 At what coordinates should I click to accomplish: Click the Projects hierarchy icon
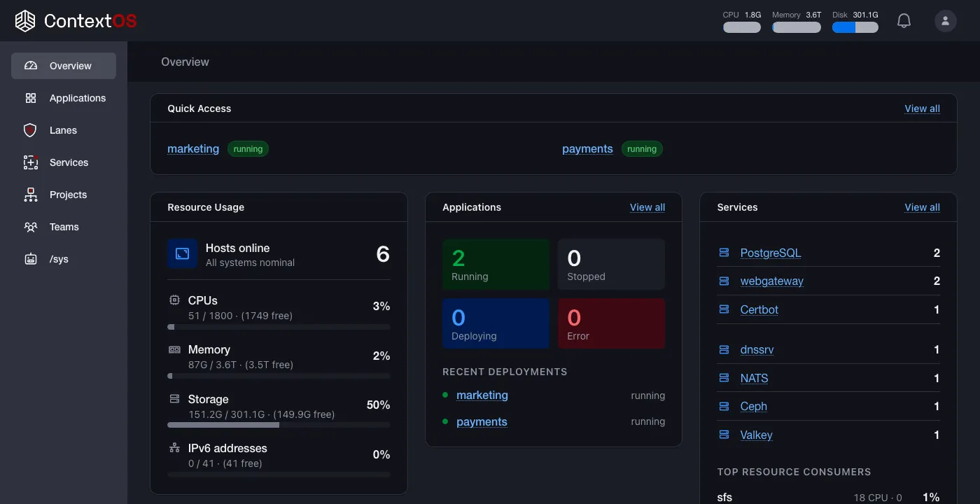[31, 195]
